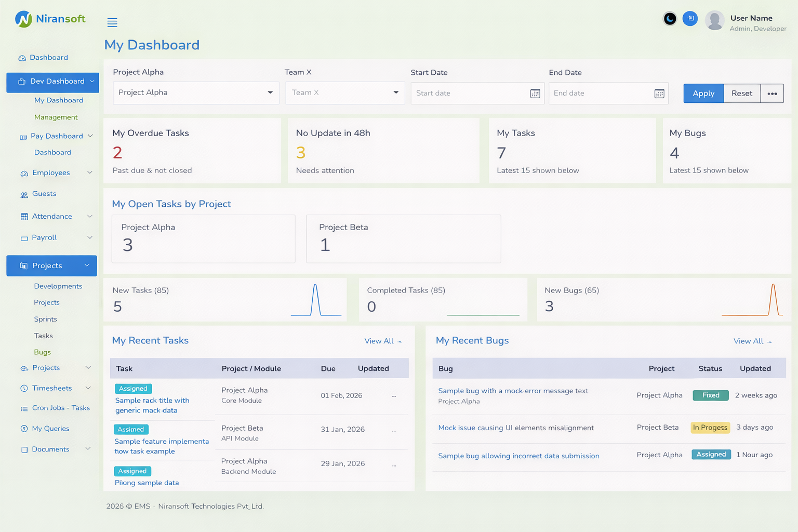This screenshot has width=798, height=532.
Task: Toggle dark mode moon icon
Action: 670,19
